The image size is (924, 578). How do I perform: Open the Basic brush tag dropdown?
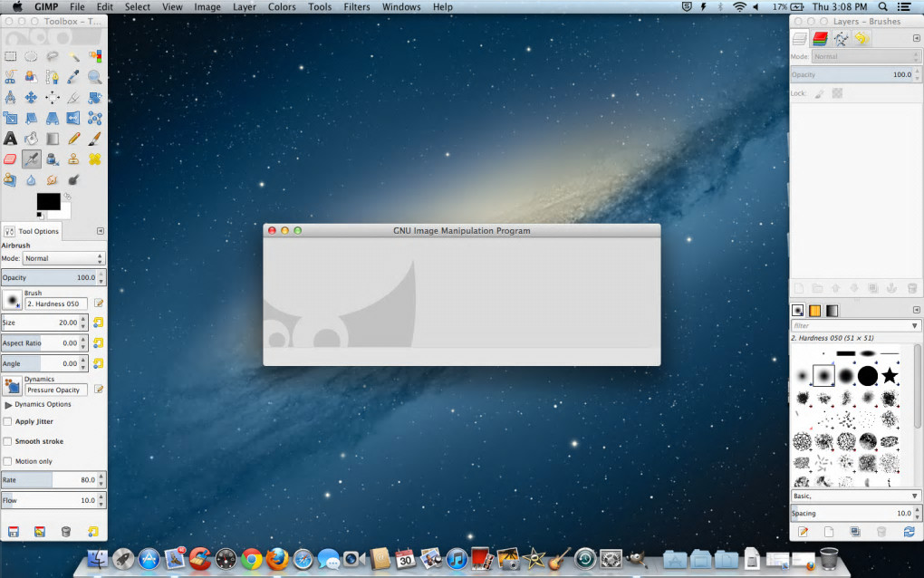point(856,496)
